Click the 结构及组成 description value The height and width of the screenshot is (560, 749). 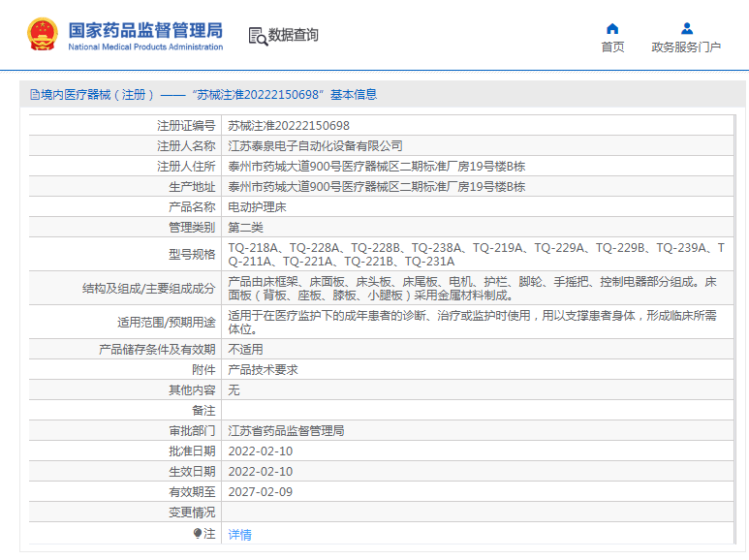point(472,288)
